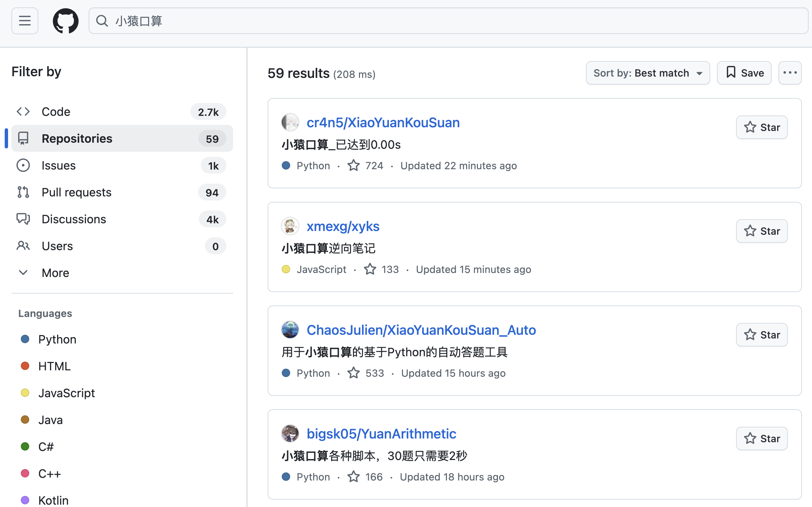Open bigsk05/YuanArithmetic repository
This screenshot has width=812, height=507.
tap(381, 434)
